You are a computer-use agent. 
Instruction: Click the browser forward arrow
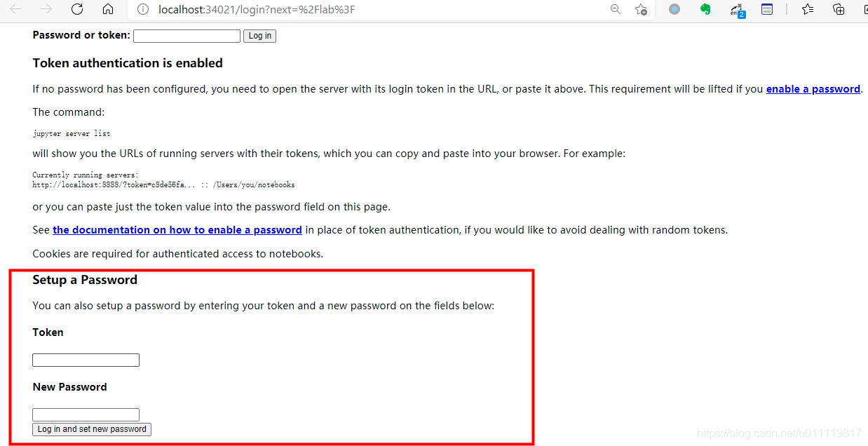pos(46,9)
